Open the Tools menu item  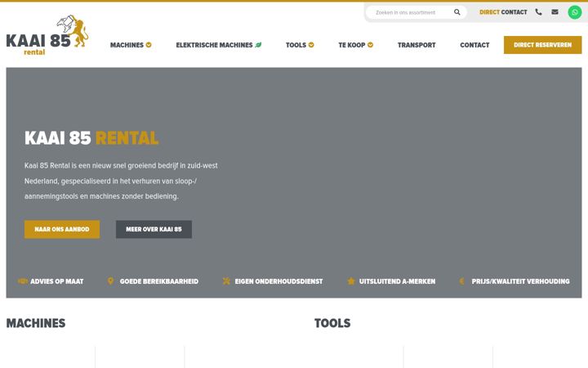click(x=296, y=45)
